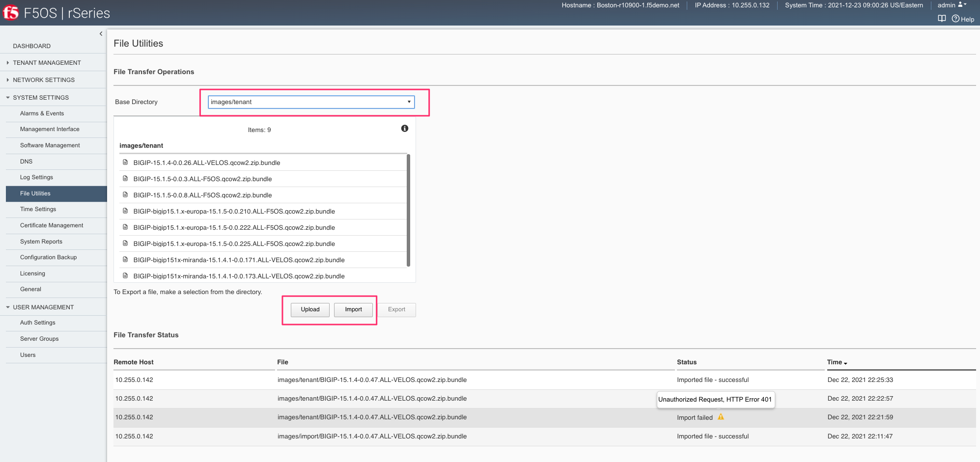The image size is (980, 462).
Task: Click file icon for europa 0.0.210 bundle
Action: tap(125, 211)
